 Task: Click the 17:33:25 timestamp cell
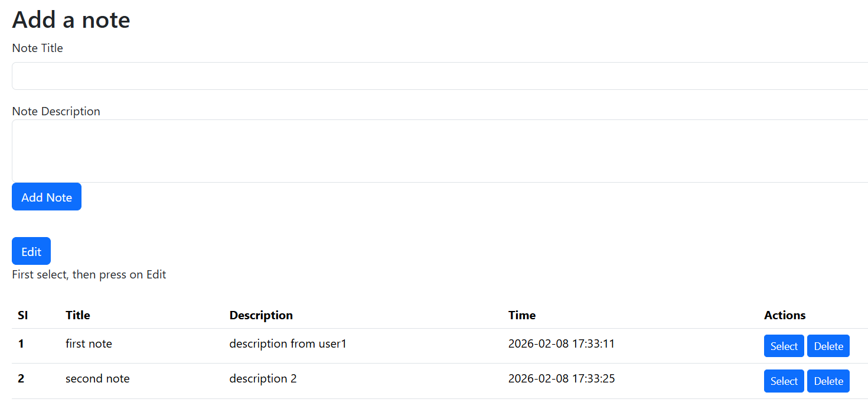tap(561, 378)
